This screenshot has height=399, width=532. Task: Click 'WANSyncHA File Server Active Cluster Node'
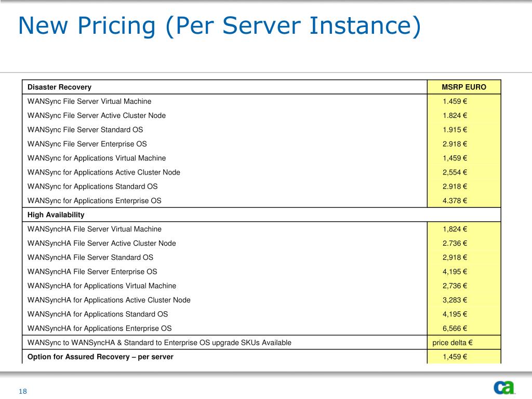[x=102, y=244]
